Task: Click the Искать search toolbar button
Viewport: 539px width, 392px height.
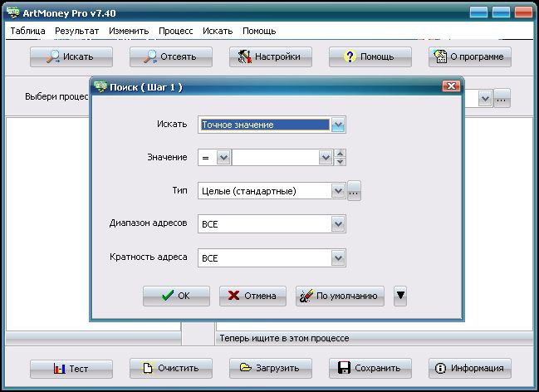Action: [71, 56]
